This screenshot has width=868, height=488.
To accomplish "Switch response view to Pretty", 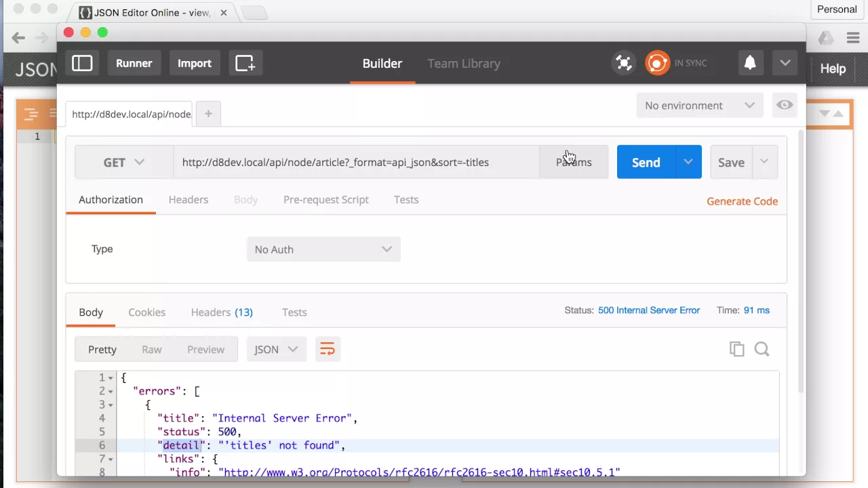I will pos(102,349).
